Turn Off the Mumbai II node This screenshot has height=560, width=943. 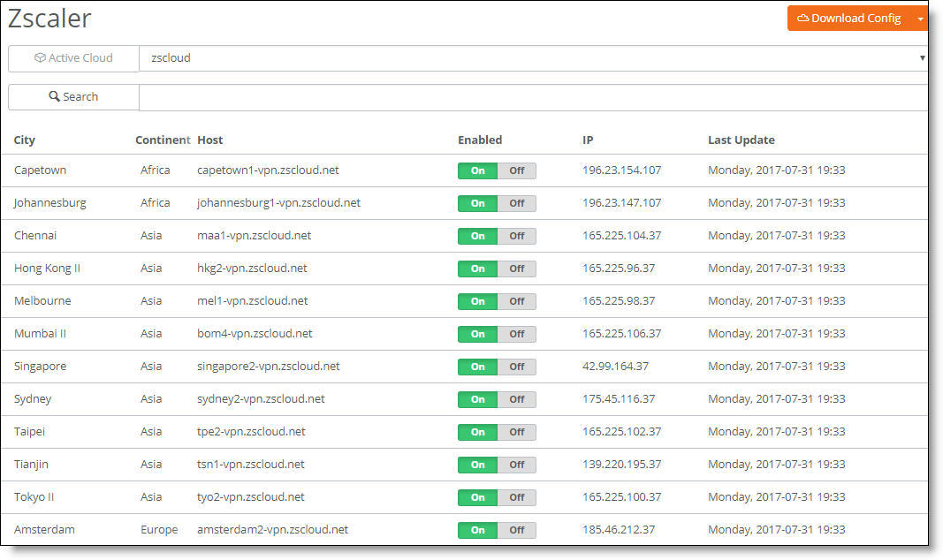click(517, 334)
